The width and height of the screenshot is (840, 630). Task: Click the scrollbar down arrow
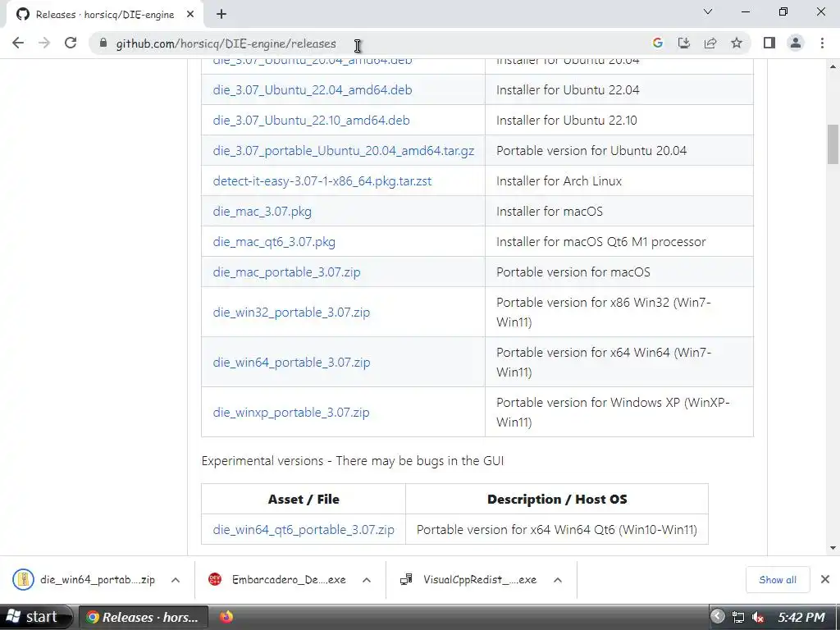click(x=833, y=548)
